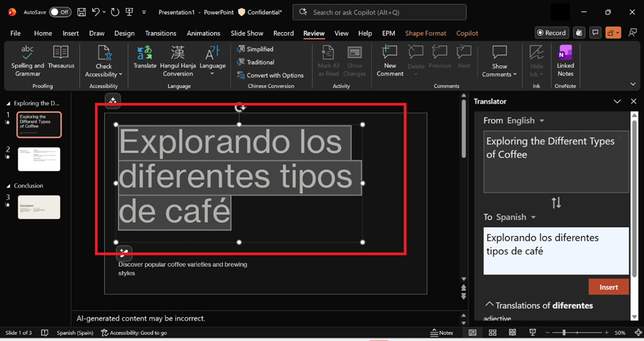Viewport: 644px width, 341px height.
Task: Redo the last action
Action: click(x=115, y=13)
